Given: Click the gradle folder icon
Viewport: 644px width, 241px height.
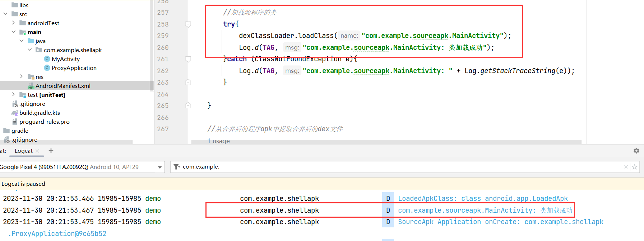Looking at the screenshot, I should [x=6, y=131].
